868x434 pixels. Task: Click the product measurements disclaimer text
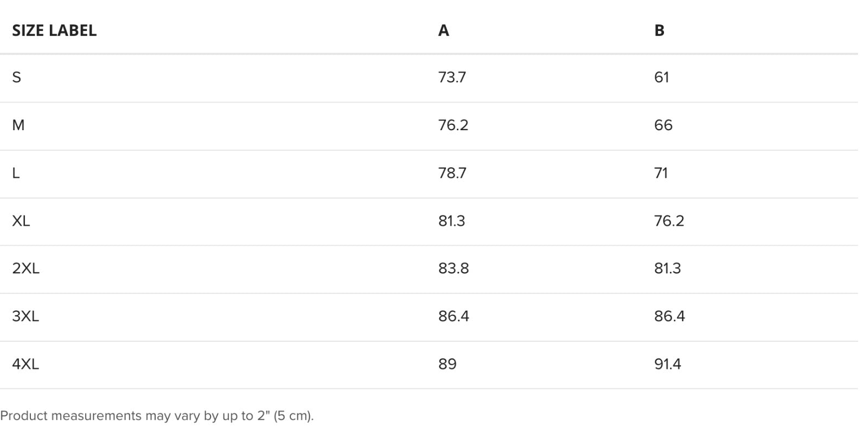click(x=157, y=416)
